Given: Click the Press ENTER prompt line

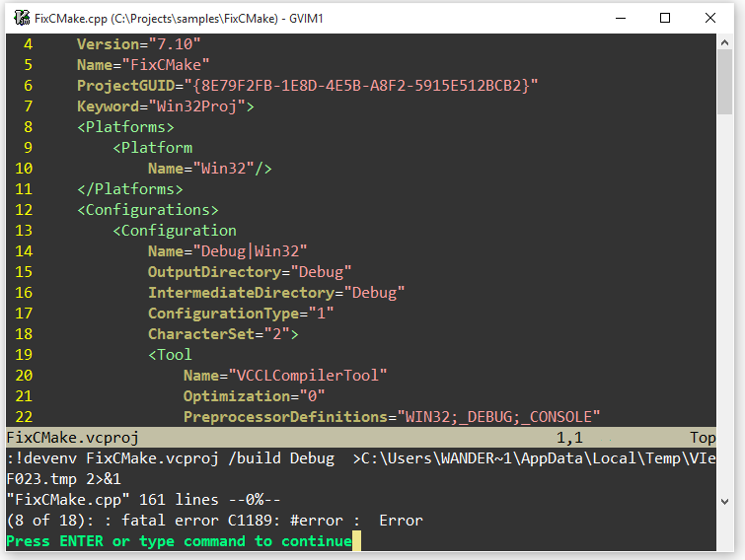Looking at the screenshot, I should coord(179,541).
